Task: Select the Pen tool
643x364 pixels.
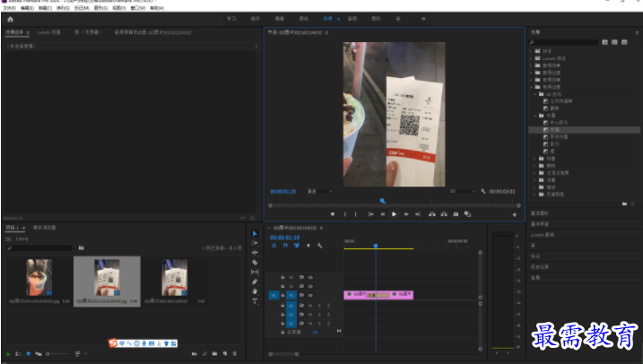Action: click(255, 282)
